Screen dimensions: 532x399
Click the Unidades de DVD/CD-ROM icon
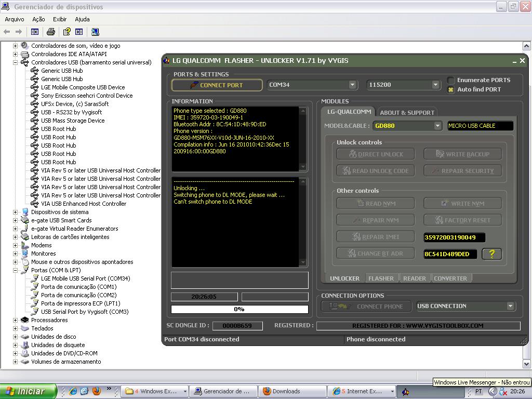click(25, 353)
